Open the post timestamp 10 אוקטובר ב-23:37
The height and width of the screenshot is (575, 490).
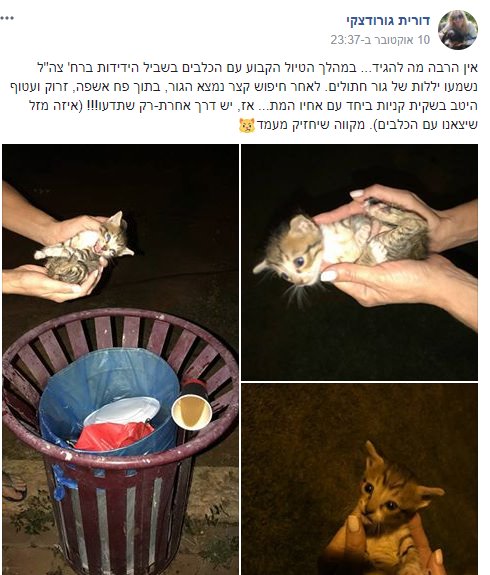tap(380, 39)
